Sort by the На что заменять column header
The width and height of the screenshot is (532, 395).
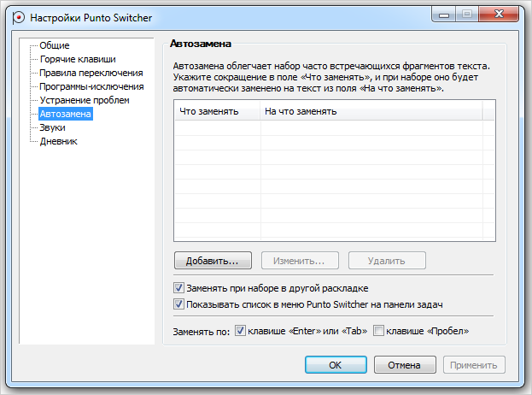coord(371,111)
